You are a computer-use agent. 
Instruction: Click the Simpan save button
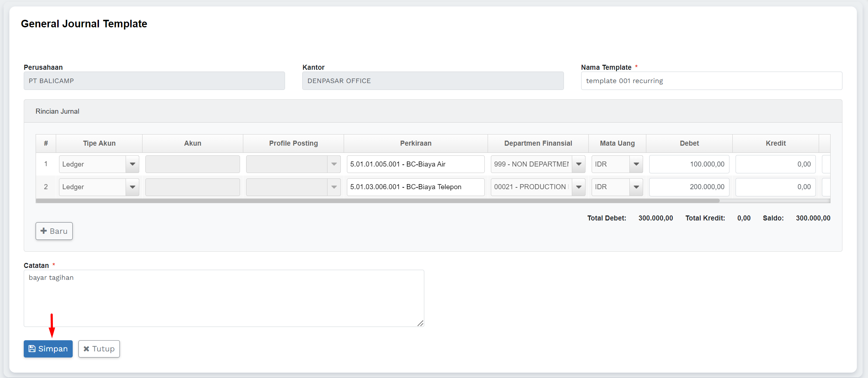click(x=48, y=349)
